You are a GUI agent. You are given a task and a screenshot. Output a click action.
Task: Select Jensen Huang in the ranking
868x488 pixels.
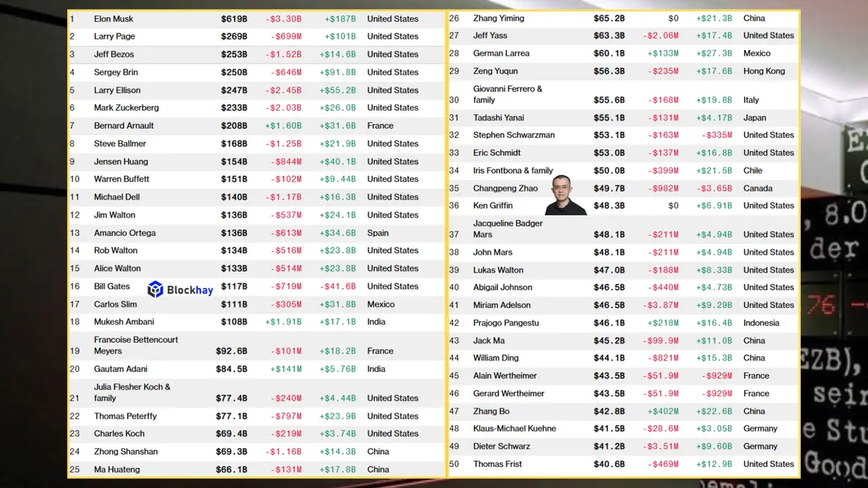pyautogui.click(x=121, y=162)
